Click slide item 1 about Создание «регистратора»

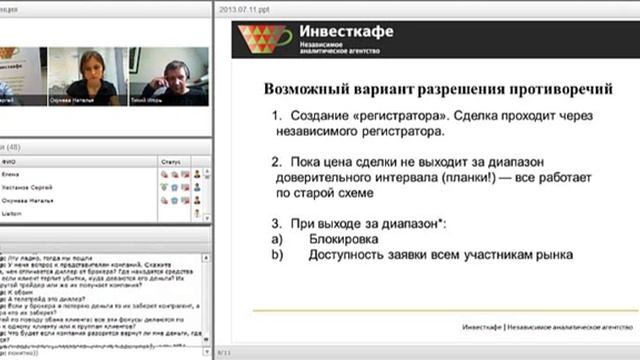click(x=432, y=124)
